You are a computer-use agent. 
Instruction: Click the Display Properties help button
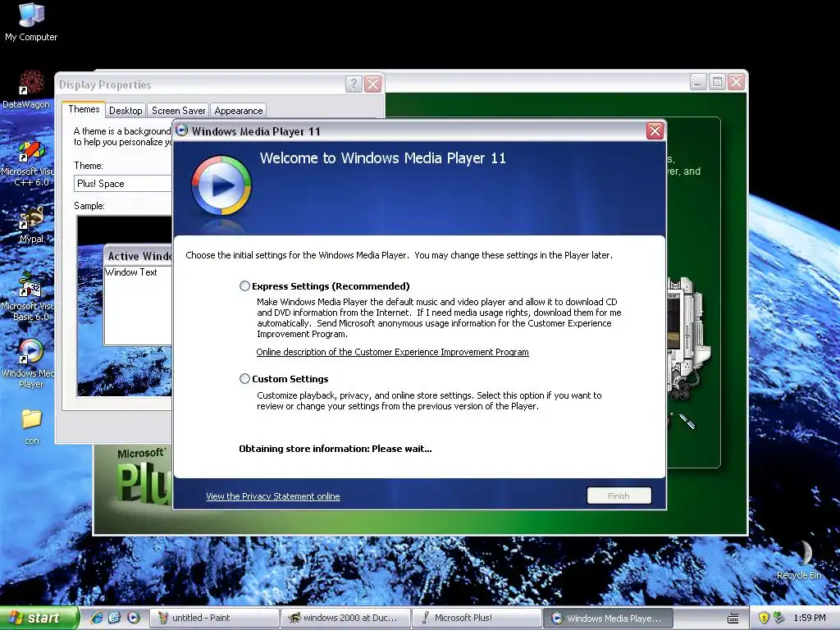pyautogui.click(x=354, y=84)
